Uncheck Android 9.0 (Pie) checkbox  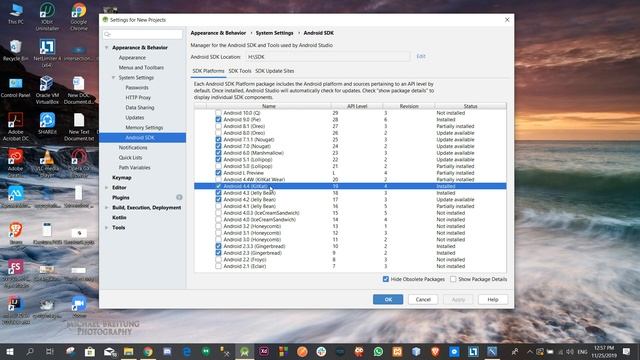click(x=218, y=120)
